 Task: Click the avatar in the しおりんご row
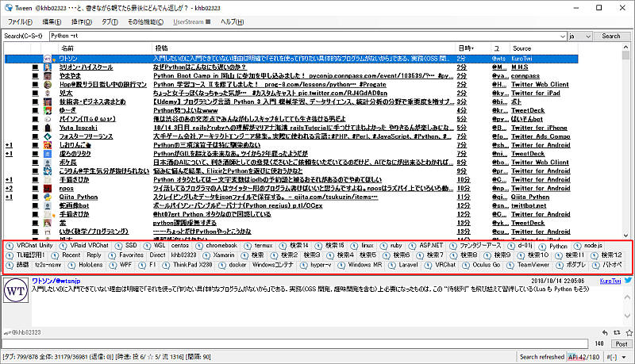click(x=48, y=145)
